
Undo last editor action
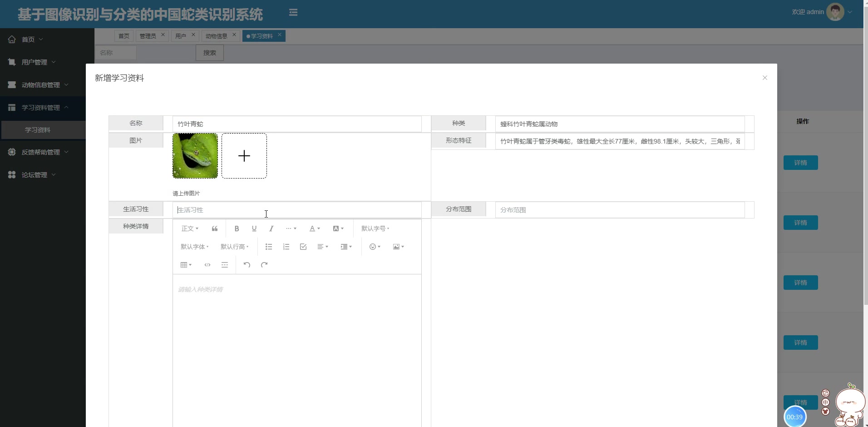(247, 265)
